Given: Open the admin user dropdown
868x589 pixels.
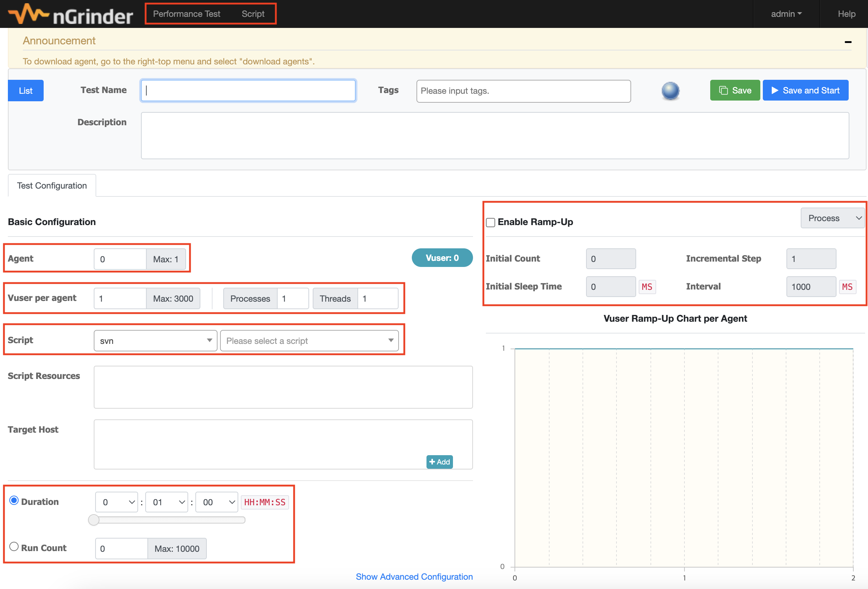Looking at the screenshot, I should click(x=786, y=14).
